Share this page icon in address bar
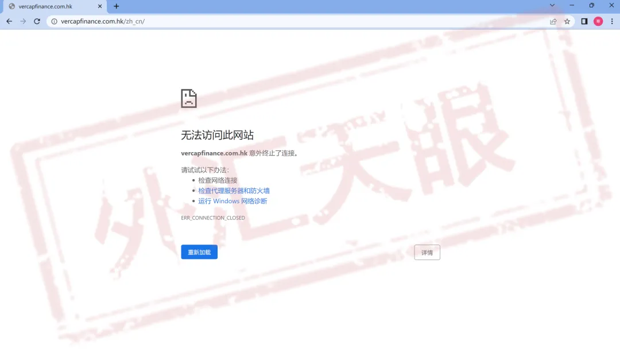 point(553,21)
